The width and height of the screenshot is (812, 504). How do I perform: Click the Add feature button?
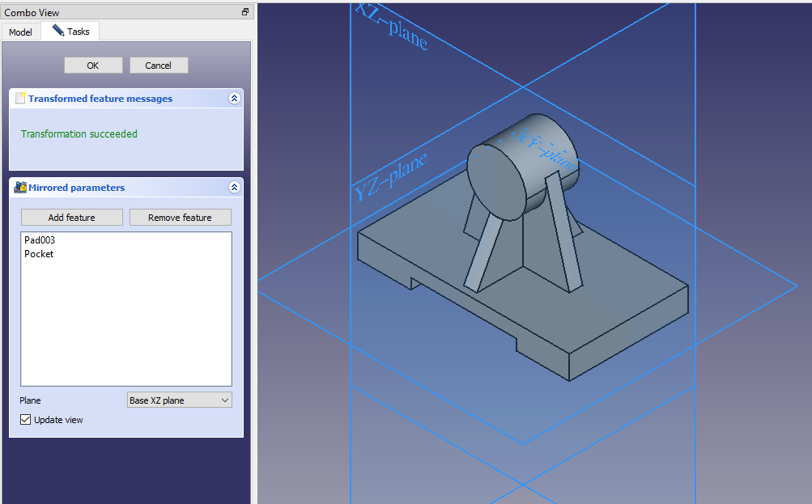71,218
